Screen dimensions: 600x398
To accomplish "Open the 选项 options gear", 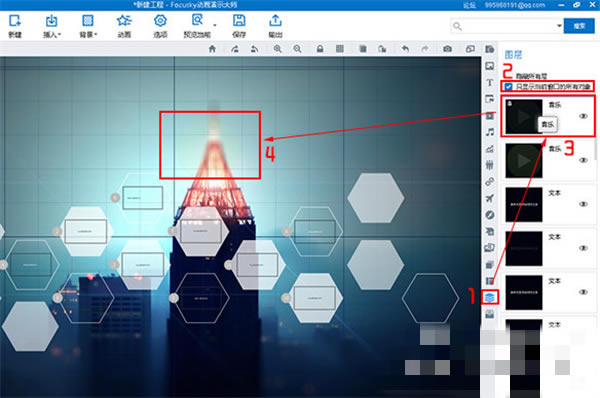I will [160, 26].
